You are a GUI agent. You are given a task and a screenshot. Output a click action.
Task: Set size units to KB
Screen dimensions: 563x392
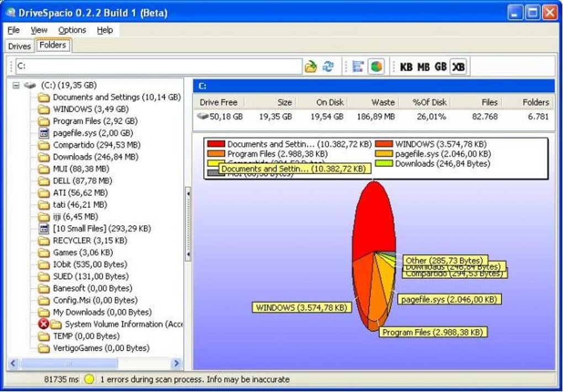(406, 67)
